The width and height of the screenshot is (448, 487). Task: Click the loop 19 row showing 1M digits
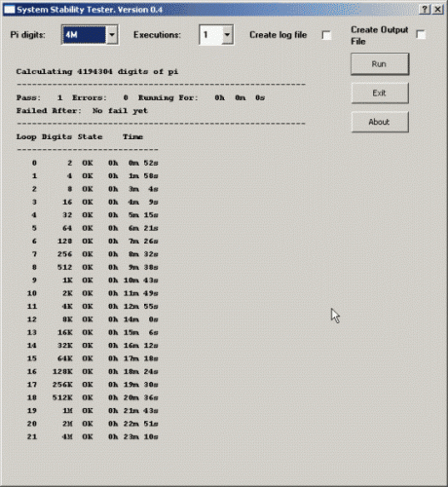93,411
